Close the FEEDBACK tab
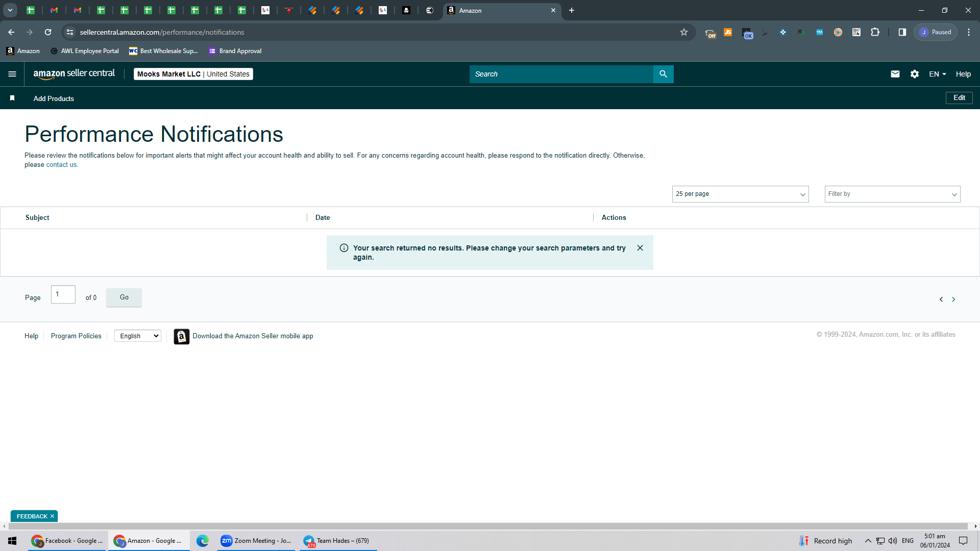980x551 pixels. (x=52, y=516)
